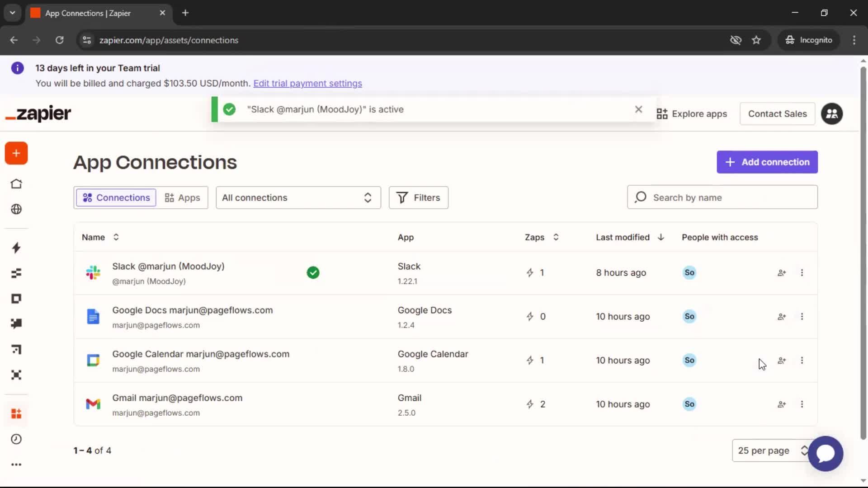
Task: Click the share access icon for Gmail row
Action: click(x=782, y=404)
